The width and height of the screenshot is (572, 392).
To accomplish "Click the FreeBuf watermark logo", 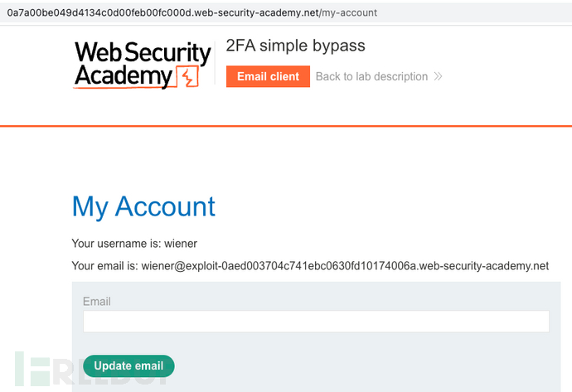I will pos(91,369).
